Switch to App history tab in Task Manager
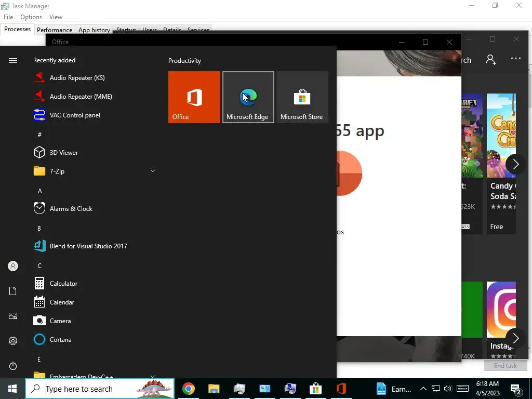Viewport: 532px width, 399px height. point(95,30)
